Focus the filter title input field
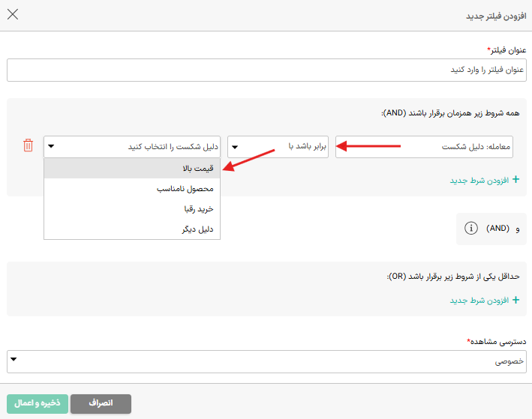 [266, 70]
